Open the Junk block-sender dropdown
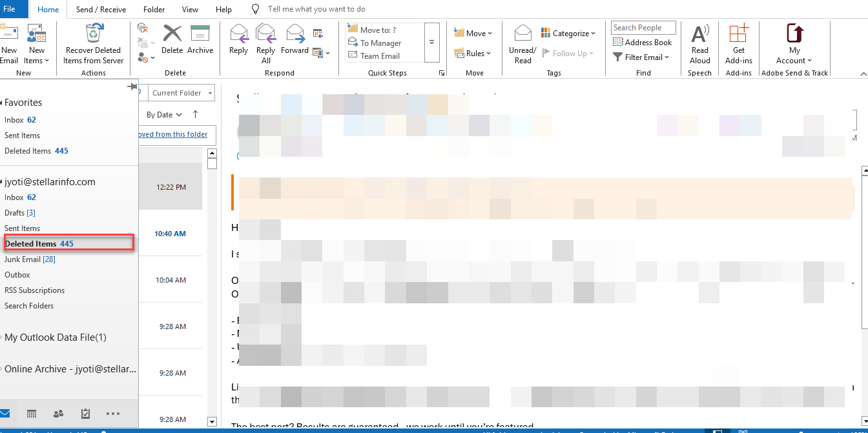The width and height of the screenshot is (868, 433). [146, 57]
